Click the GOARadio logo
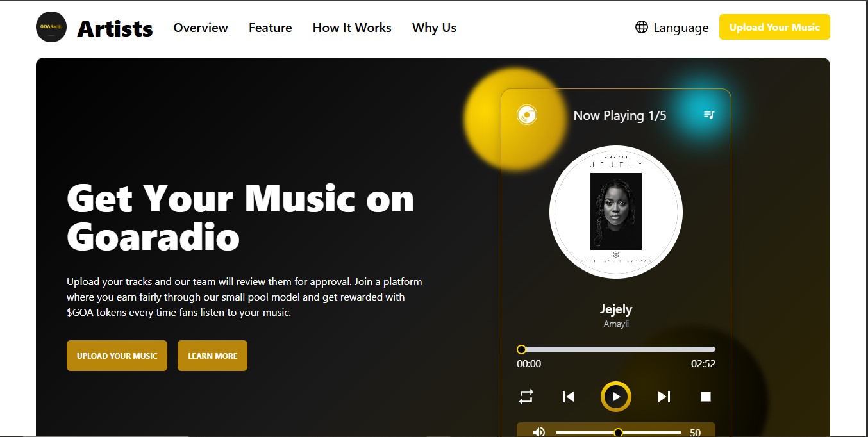This screenshot has height=437, width=868. (x=51, y=28)
